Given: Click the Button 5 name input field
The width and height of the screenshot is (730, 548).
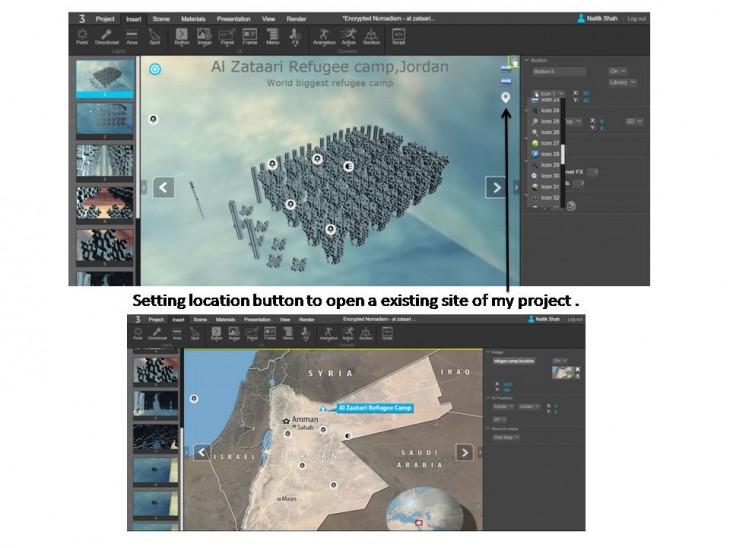Looking at the screenshot, I should 558,72.
